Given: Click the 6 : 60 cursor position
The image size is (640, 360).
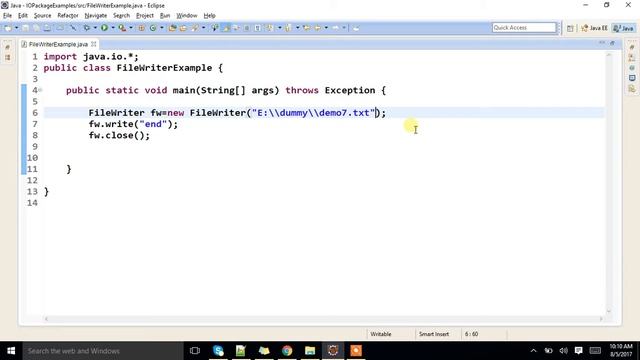Looking at the screenshot, I should tap(471, 334).
